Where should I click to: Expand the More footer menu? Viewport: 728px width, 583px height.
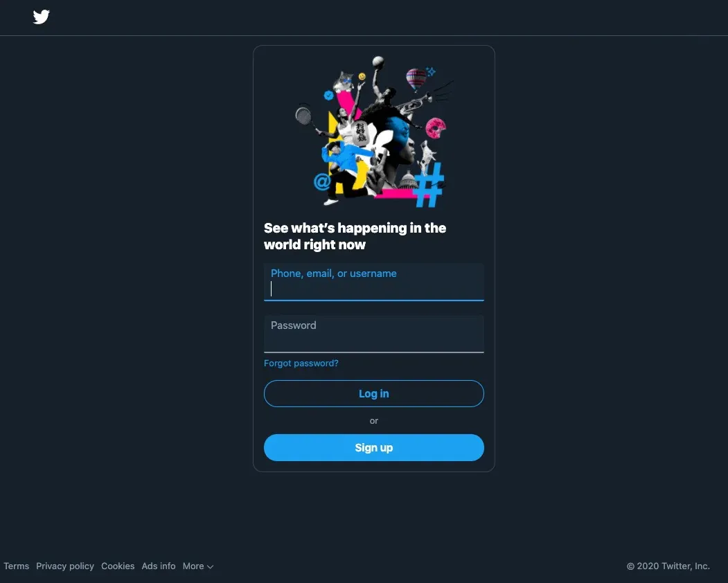pyautogui.click(x=197, y=566)
